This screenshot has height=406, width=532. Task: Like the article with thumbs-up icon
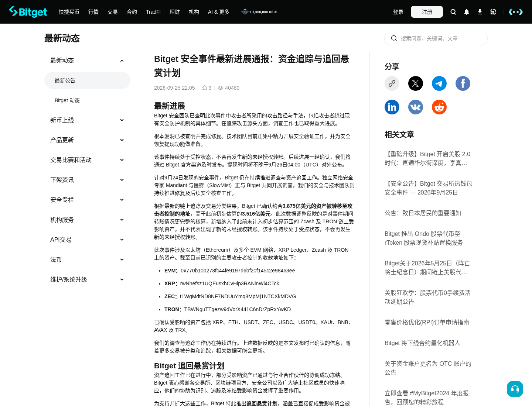[204, 88]
